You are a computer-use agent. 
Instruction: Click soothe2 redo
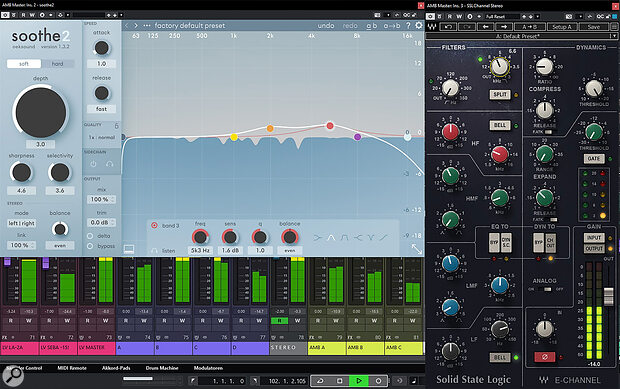pos(350,25)
